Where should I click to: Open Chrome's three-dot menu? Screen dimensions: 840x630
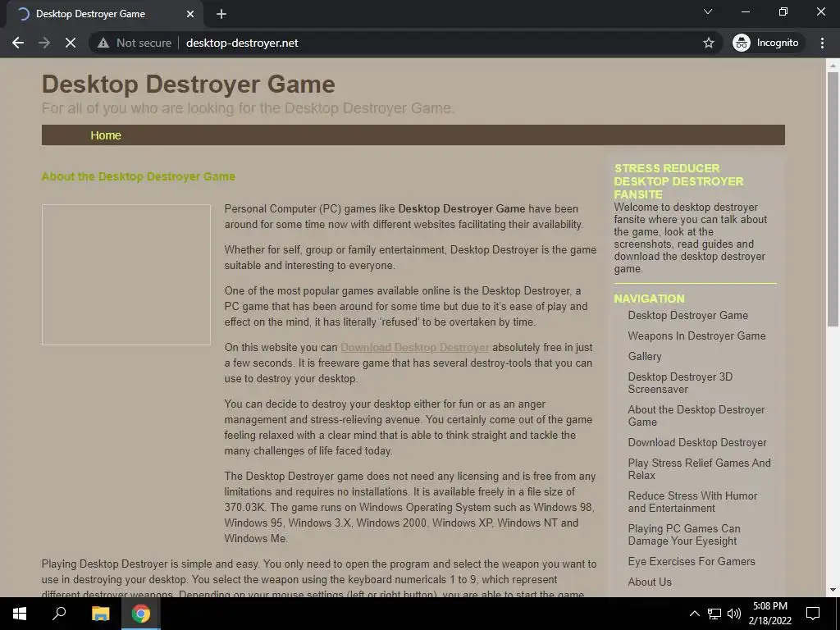822,43
